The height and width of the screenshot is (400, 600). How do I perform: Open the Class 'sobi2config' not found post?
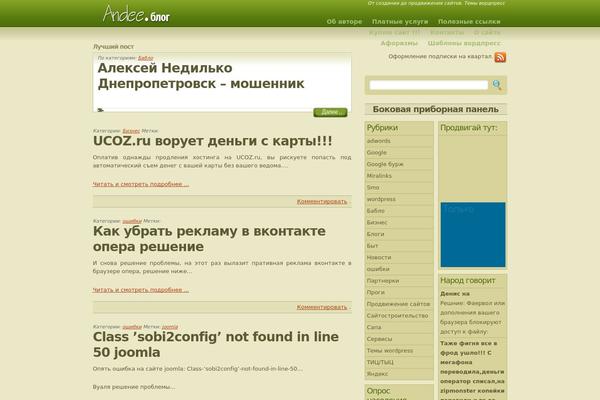216,344
